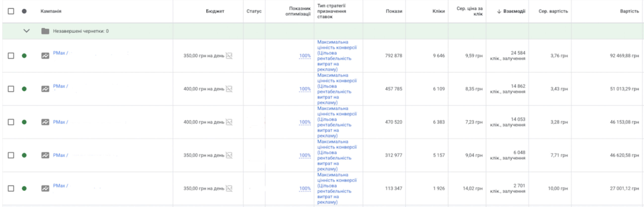Click the grey status dot in the table header
Viewport: 644px width, 207px height.
pos(24,11)
